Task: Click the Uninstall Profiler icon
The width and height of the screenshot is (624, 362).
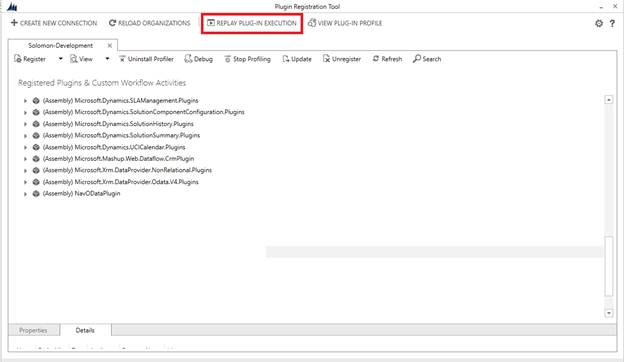Action: 122,59
